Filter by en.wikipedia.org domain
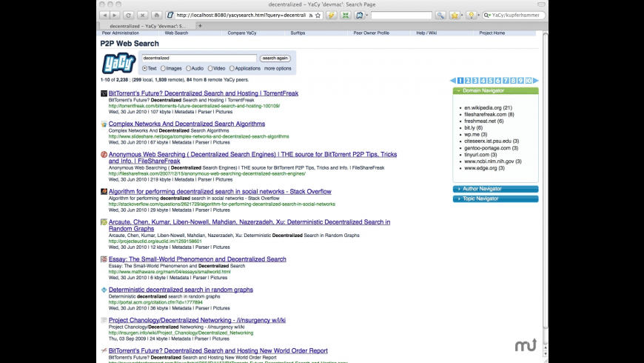644x363 pixels. (488, 107)
